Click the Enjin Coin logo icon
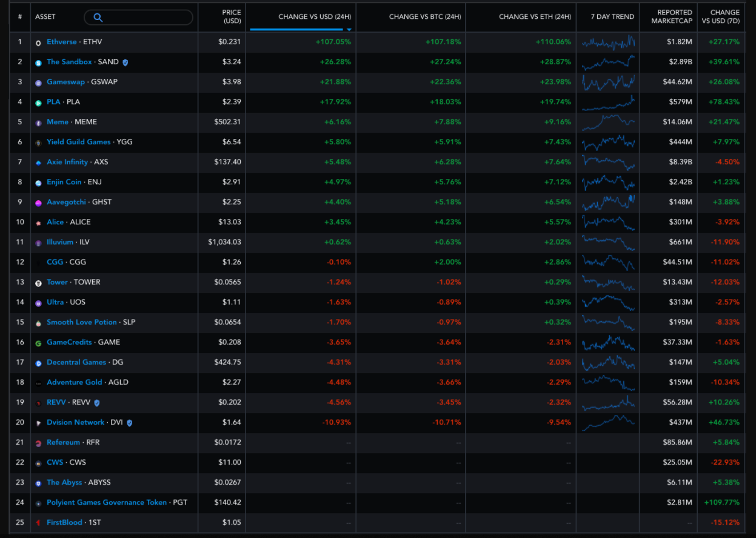The width and height of the screenshot is (756, 538). tap(38, 183)
